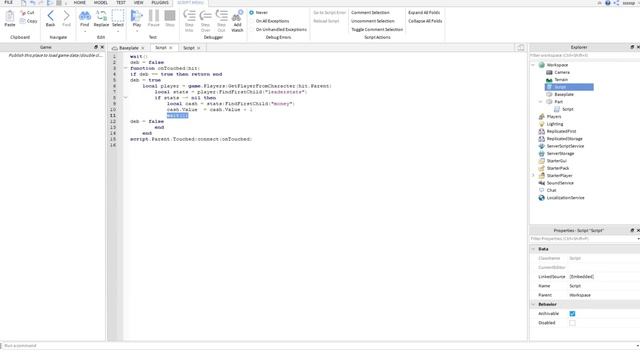Select ReplicatedStorage in Explorer tree

[x=564, y=139]
